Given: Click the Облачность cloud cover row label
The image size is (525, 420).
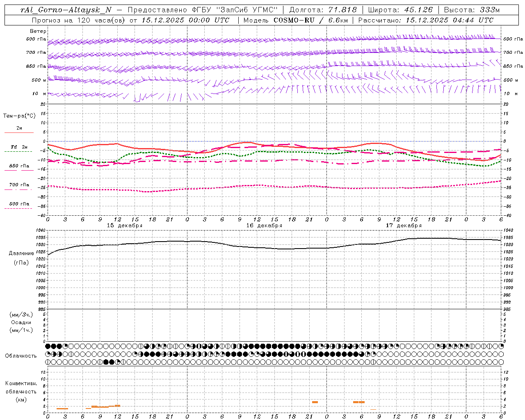Looking at the screenshot, I should point(21,356).
